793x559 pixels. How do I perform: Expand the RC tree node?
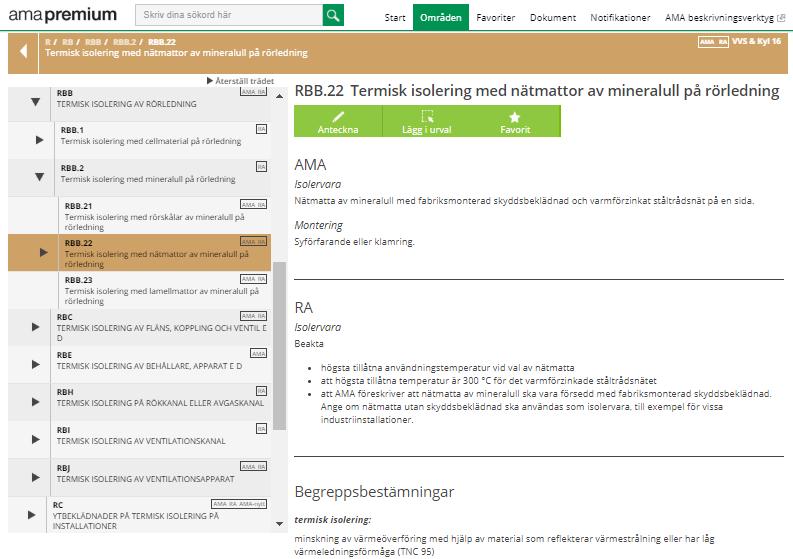(x=31, y=514)
